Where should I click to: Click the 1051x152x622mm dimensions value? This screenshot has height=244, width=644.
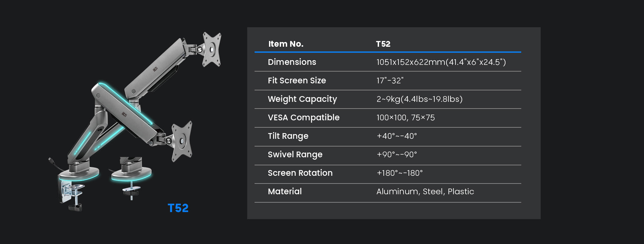pyautogui.click(x=441, y=62)
